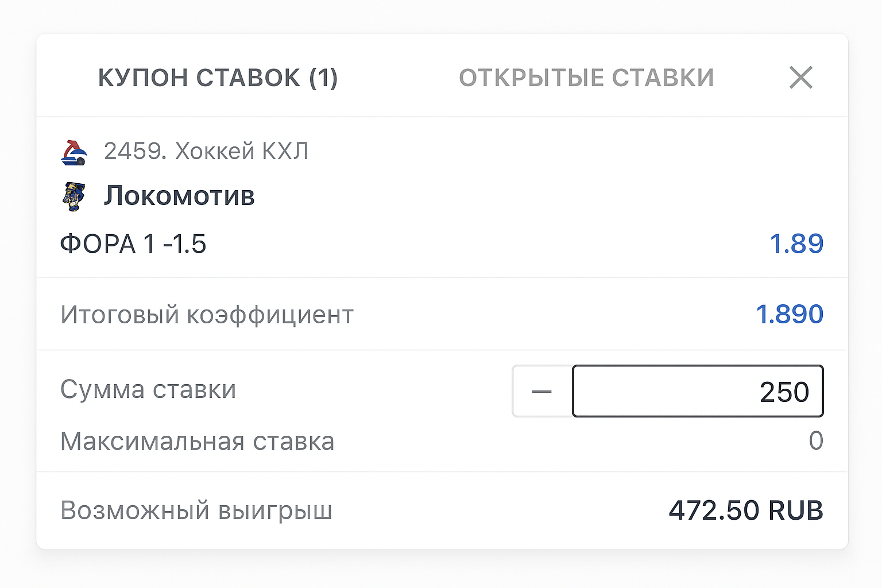Click the total coefficient value 1.890

[789, 315]
